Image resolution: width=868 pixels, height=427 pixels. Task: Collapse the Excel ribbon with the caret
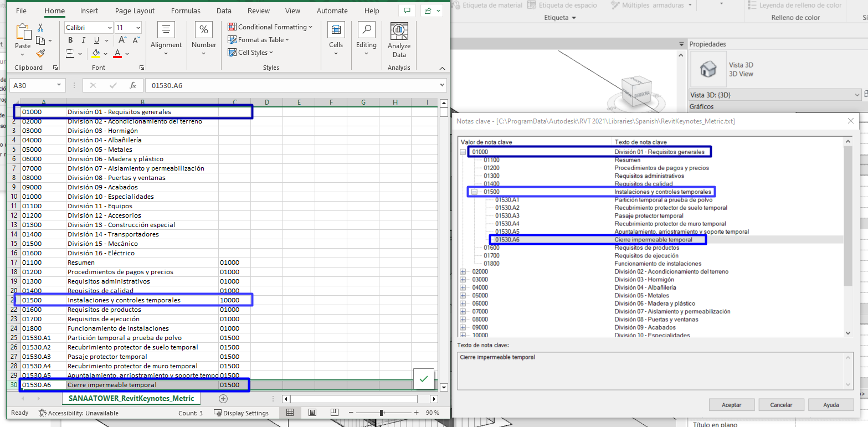tap(442, 68)
